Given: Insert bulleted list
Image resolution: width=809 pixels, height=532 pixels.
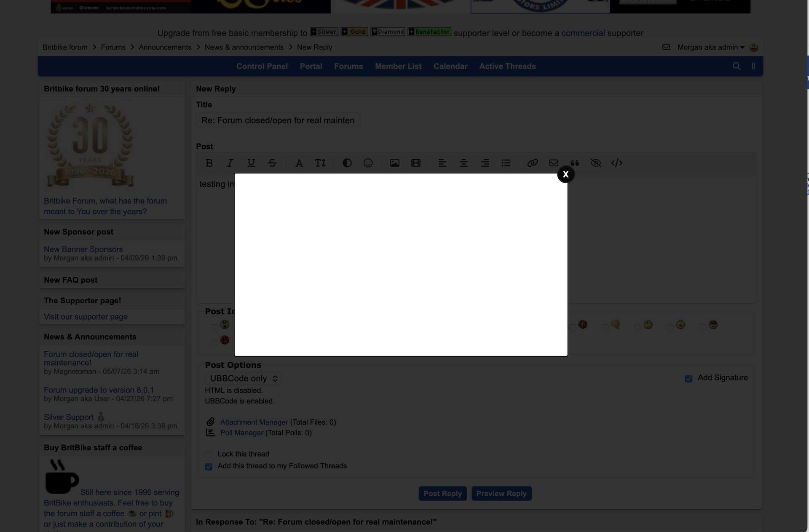Looking at the screenshot, I should [x=506, y=163].
